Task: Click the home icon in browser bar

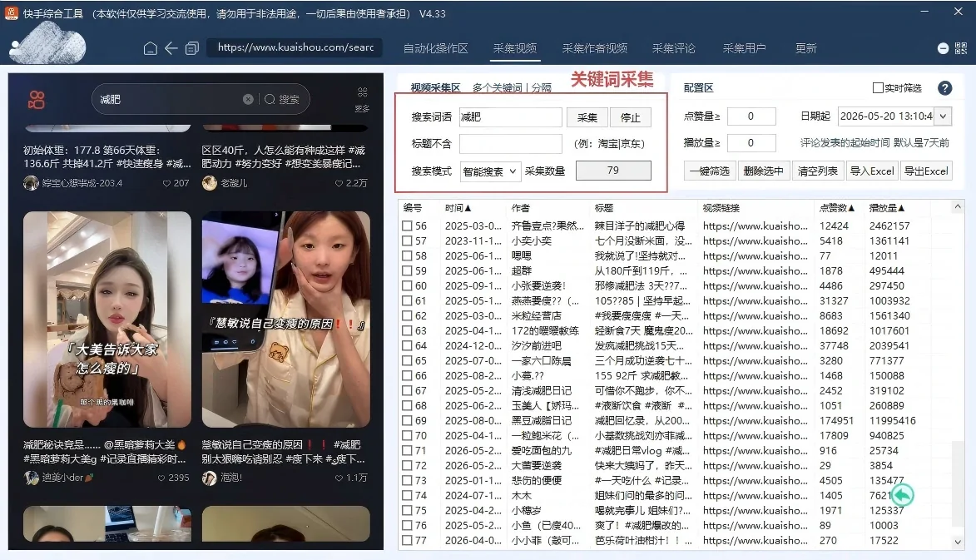Action: tap(150, 48)
